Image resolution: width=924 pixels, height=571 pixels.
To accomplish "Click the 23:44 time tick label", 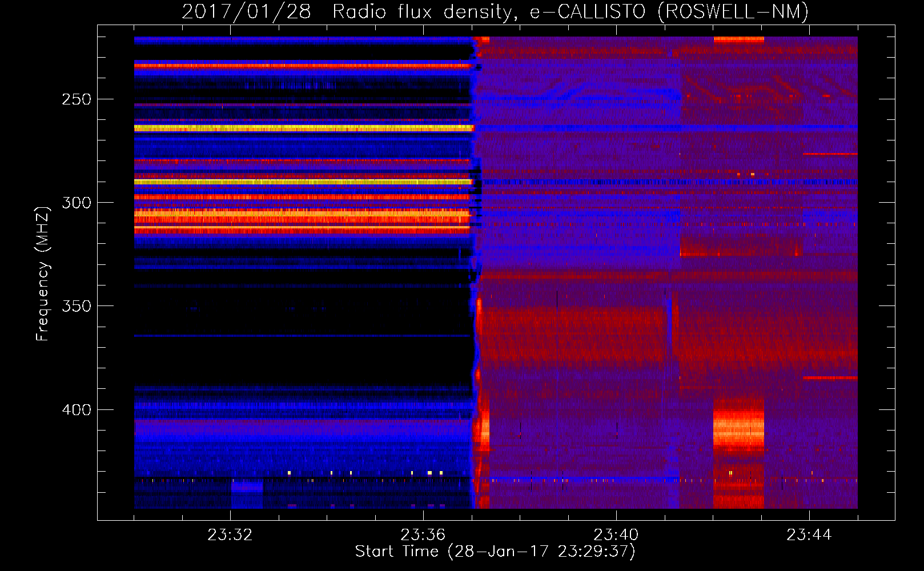I will [809, 535].
